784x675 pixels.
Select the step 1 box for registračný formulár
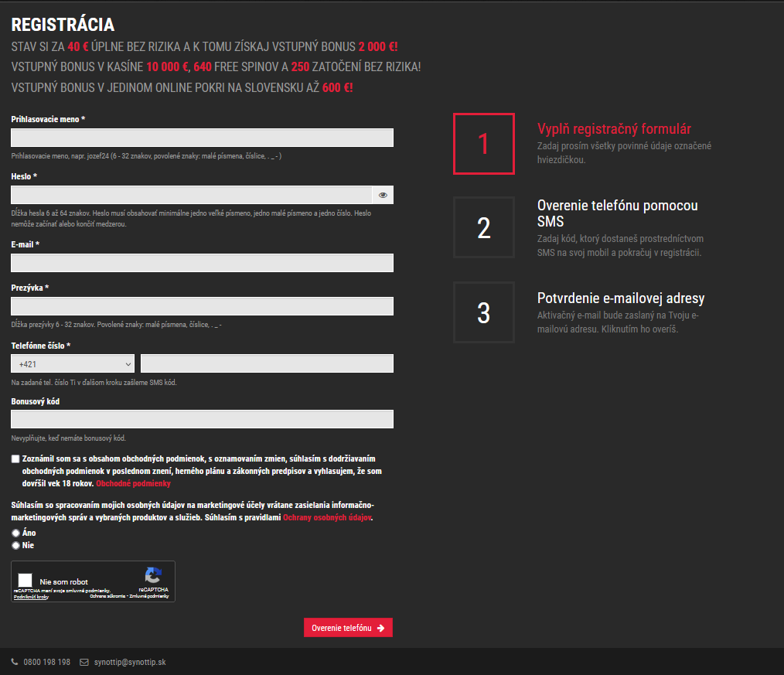pyautogui.click(x=483, y=144)
